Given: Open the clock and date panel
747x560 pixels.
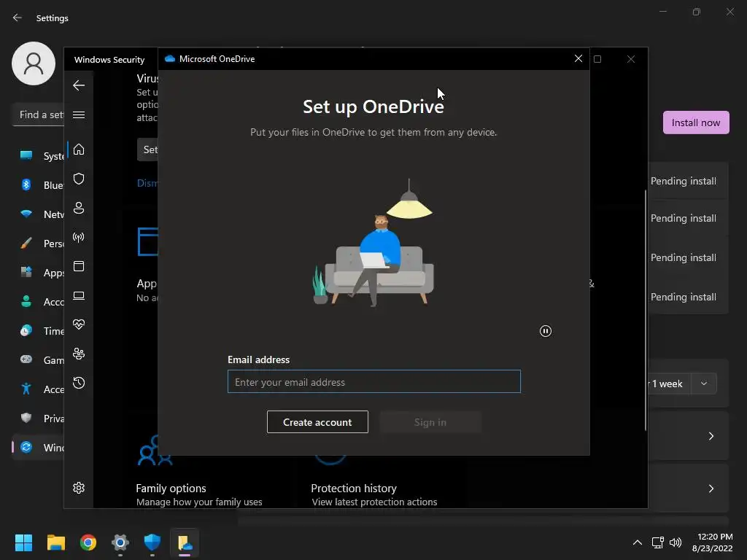Looking at the screenshot, I should 712,542.
